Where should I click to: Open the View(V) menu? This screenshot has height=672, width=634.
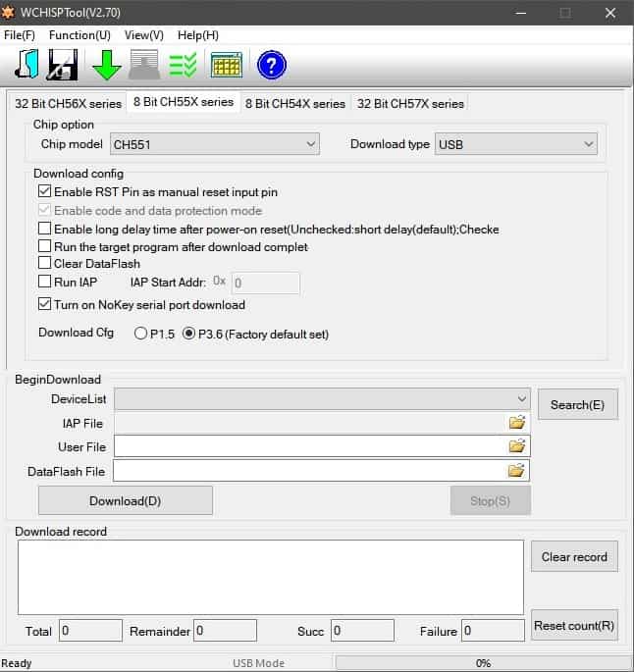pos(144,35)
